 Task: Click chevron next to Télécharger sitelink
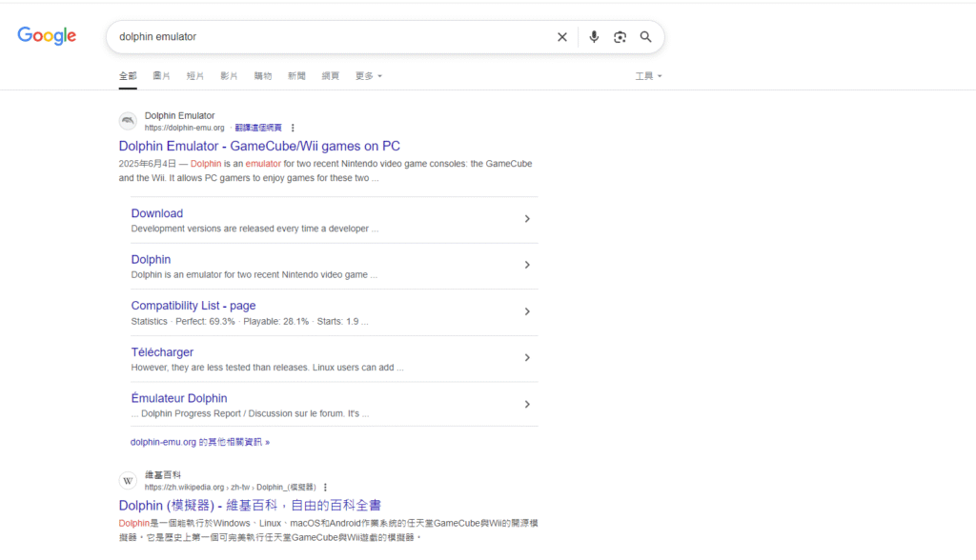[527, 358]
